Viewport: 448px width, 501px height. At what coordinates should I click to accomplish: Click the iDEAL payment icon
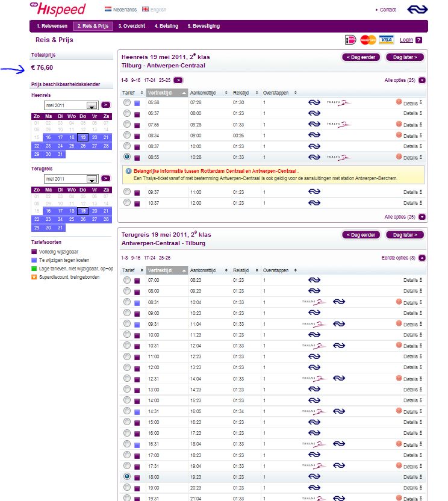pyautogui.click(x=350, y=40)
